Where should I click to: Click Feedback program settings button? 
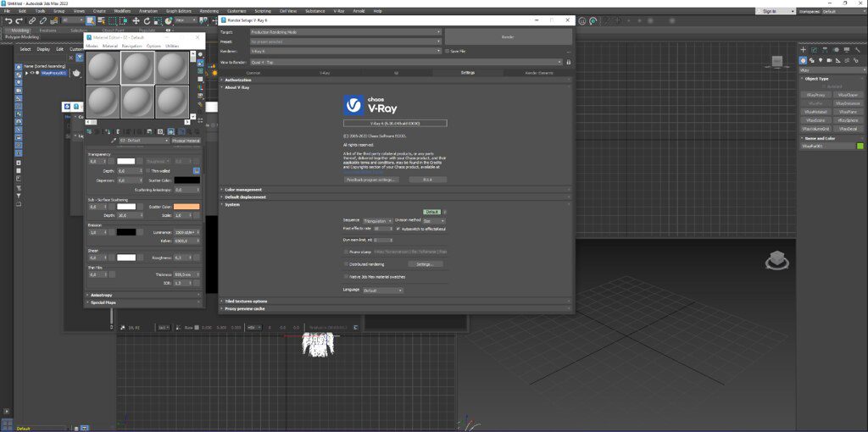[x=371, y=180]
